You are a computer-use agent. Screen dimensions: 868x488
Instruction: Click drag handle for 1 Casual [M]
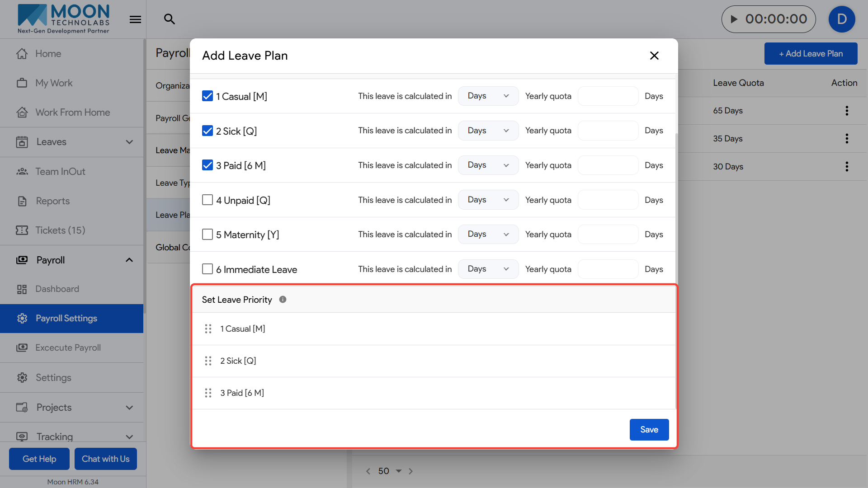pos(208,329)
